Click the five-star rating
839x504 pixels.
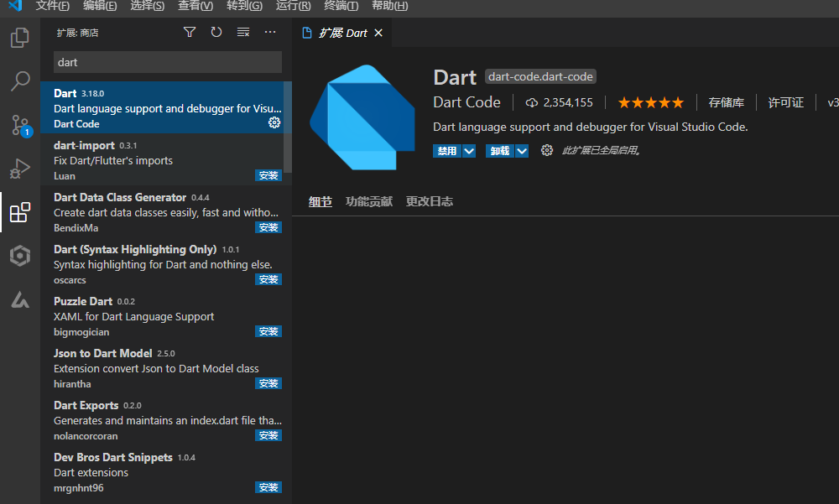[x=651, y=102]
